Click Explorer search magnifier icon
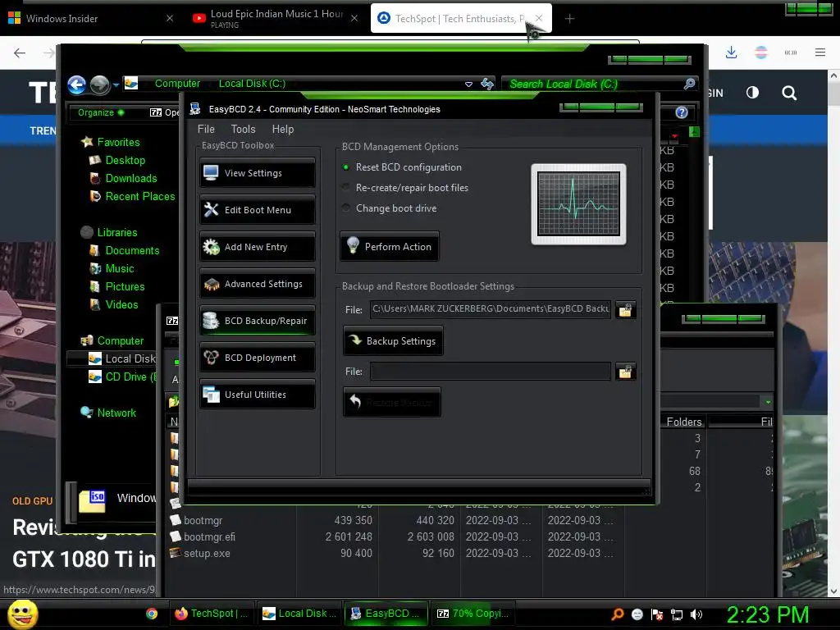The height and width of the screenshot is (630, 840). [x=690, y=84]
